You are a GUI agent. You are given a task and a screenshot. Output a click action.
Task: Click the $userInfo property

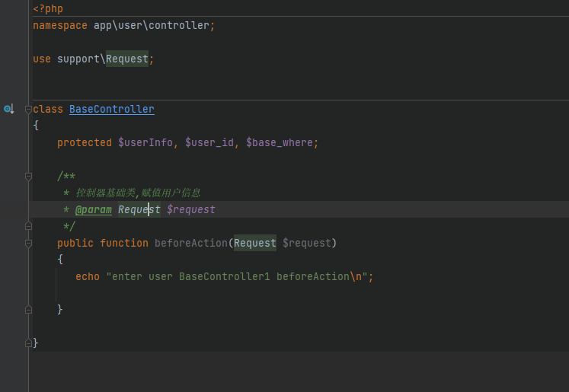145,142
